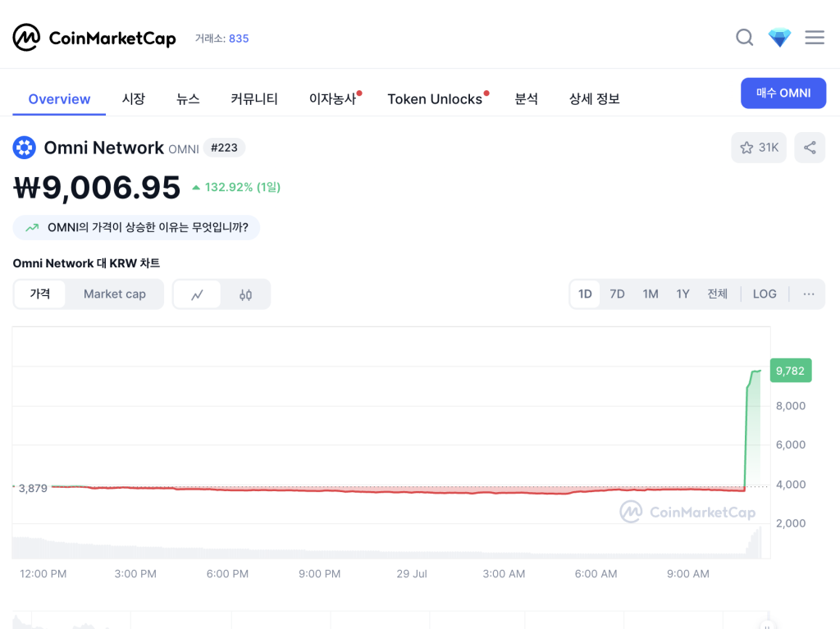Click the Omni Network 대 KRW 차트 heading
This screenshot has width=840, height=629.
pos(86,263)
